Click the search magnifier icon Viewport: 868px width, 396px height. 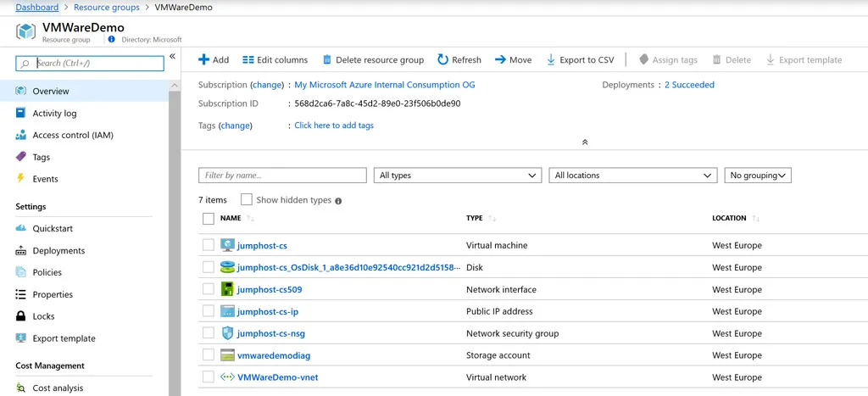25,63
